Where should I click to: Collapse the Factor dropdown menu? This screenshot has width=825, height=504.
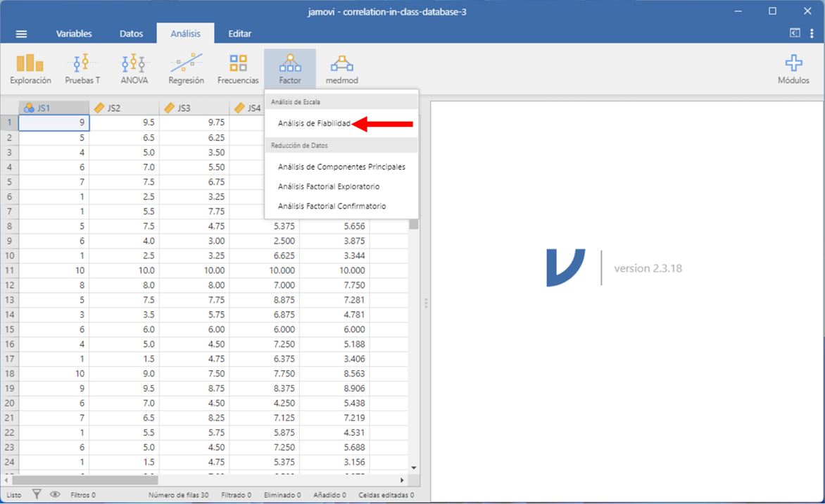pyautogui.click(x=290, y=69)
